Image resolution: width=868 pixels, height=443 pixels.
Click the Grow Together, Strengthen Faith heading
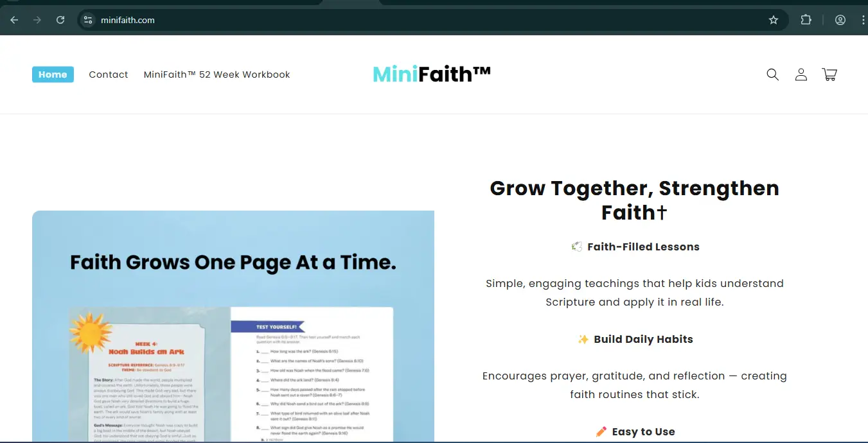point(634,200)
